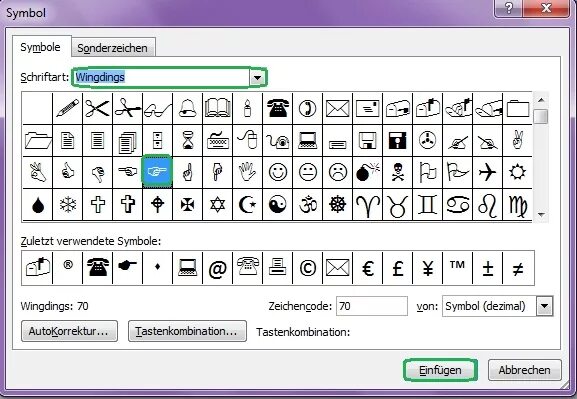
Task: Select the open folder symbol
Action: click(x=38, y=140)
